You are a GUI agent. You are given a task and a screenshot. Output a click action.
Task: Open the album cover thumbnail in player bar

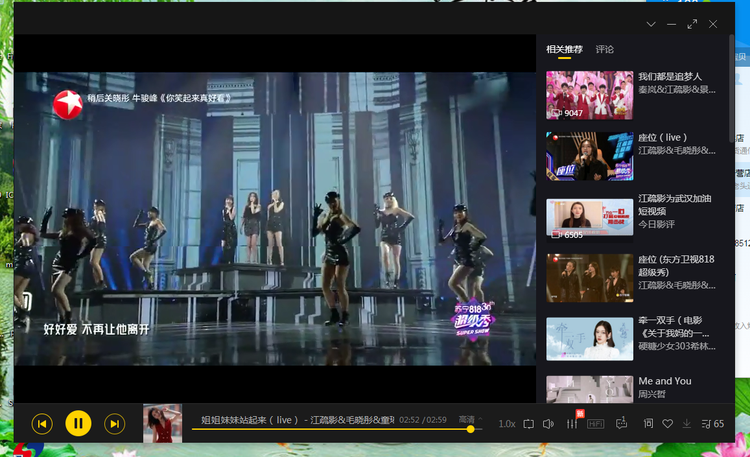163,424
